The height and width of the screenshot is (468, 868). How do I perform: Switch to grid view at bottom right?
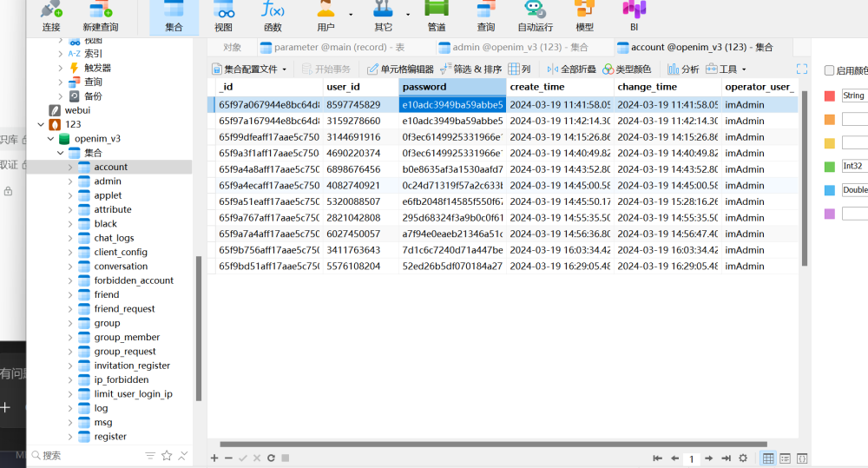[x=768, y=458]
